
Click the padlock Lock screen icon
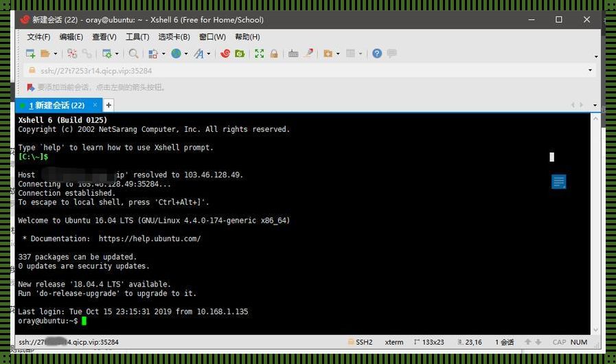coord(274,54)
